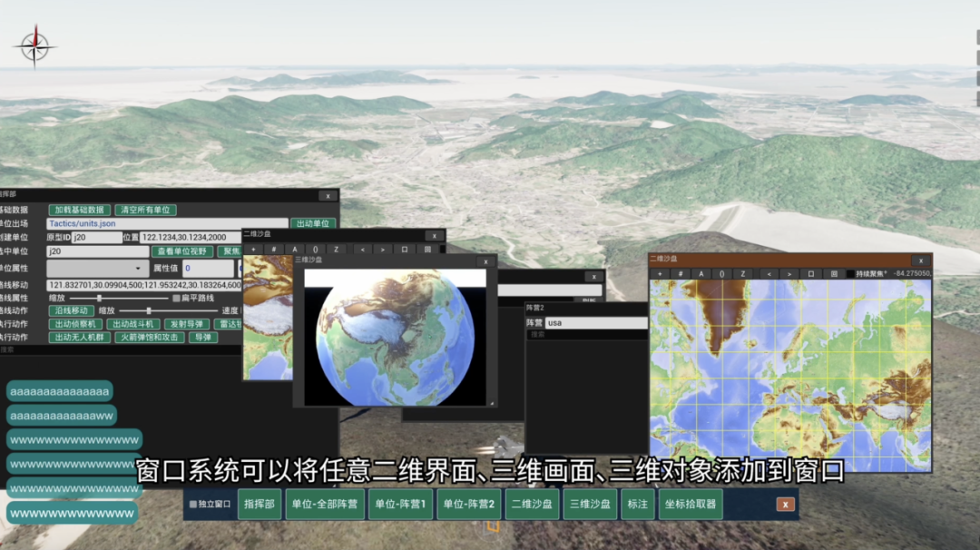This screenshot has height=550, width=980.
Task: Click the 3D globe view in the 三维沙盘 window
Action: click(x=395, y=338)
